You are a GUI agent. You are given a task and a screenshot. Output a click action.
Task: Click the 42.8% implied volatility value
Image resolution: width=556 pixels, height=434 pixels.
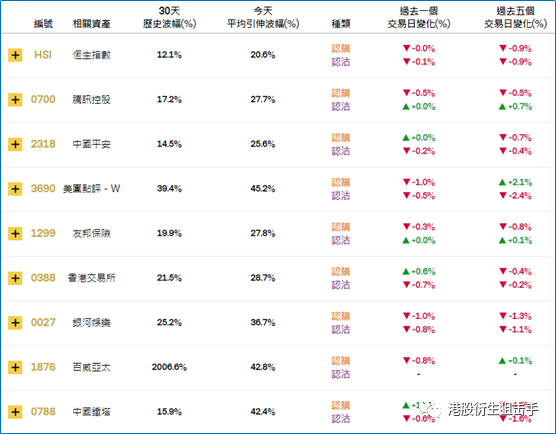coord(263,367)
